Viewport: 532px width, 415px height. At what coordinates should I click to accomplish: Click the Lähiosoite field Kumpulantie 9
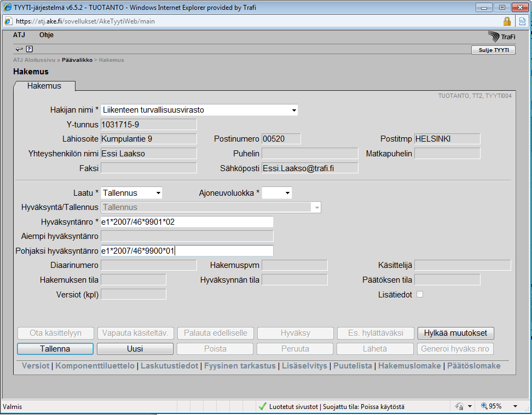pyautogui.click(x=149, y=139)
